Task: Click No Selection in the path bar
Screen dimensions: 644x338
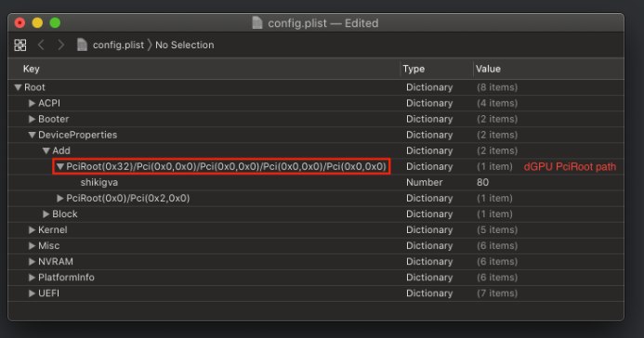Action: [184, 45]
